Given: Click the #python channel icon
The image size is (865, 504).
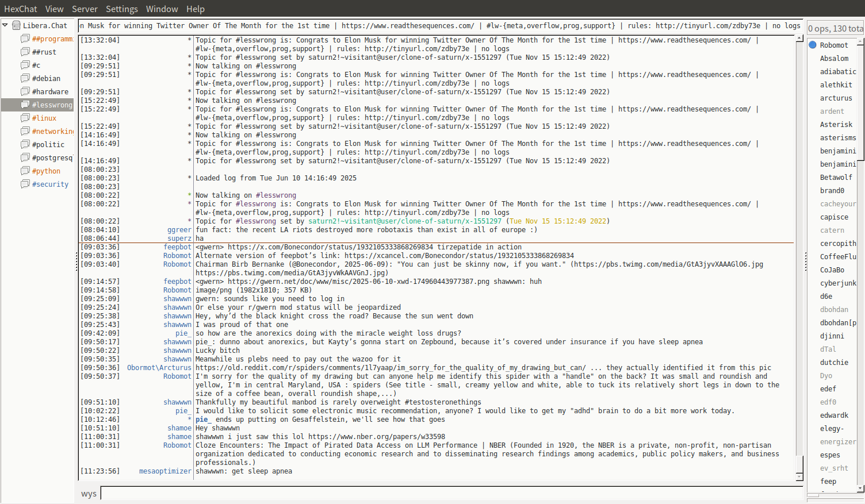Looking at the screenshot, I should [x=25, y=171].
